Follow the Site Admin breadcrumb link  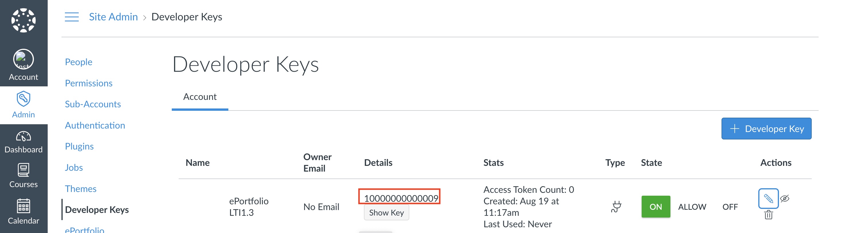[x=113, y=17]
